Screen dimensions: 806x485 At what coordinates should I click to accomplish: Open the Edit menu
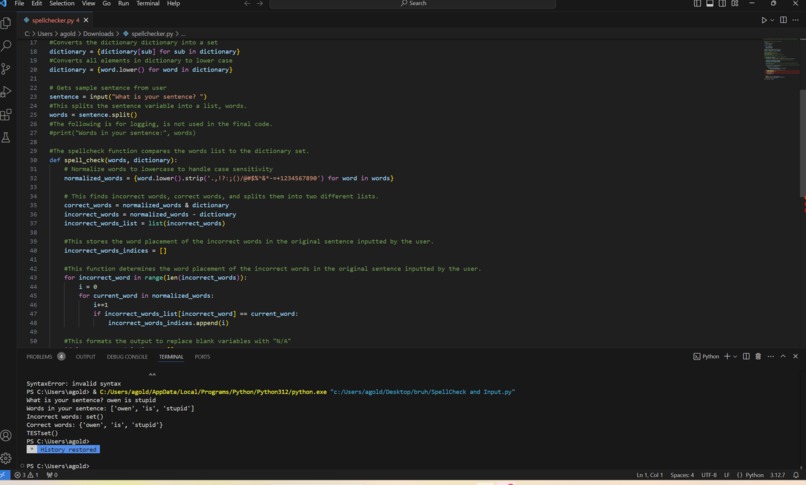[x=37, y=4]
